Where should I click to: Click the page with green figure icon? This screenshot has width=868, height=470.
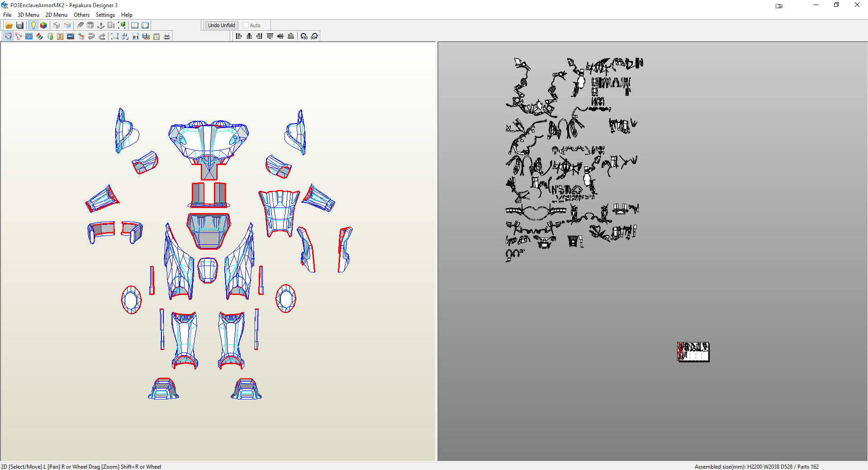coord(50,36)
